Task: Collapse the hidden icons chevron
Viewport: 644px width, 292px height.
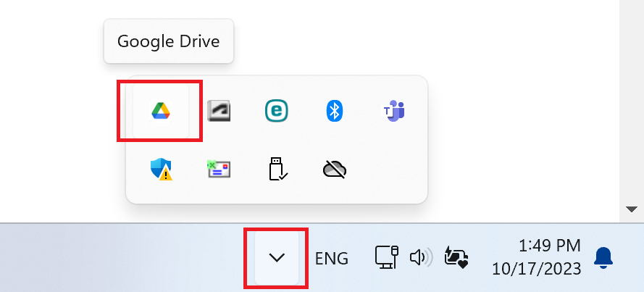Action: (277, 257)
